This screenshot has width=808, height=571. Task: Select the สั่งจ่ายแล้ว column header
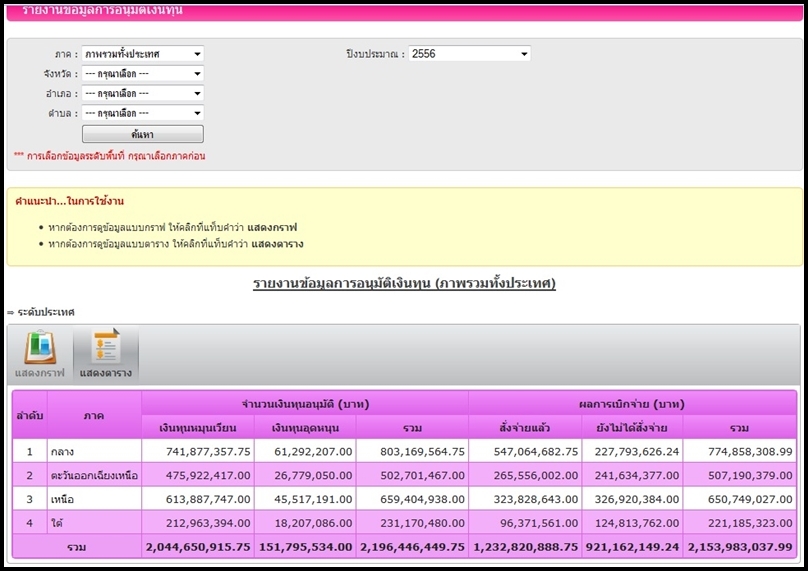click(x=525, y=428)
